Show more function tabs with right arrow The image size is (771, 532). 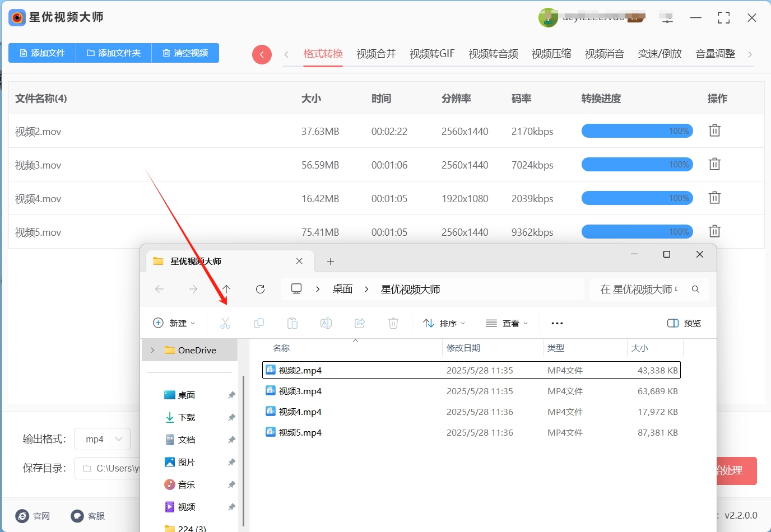(750, 54)
